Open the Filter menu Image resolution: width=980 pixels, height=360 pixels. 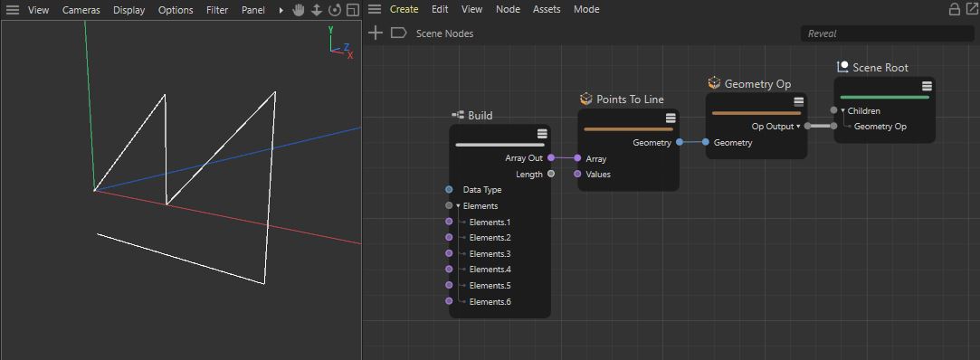click(217, 10)
